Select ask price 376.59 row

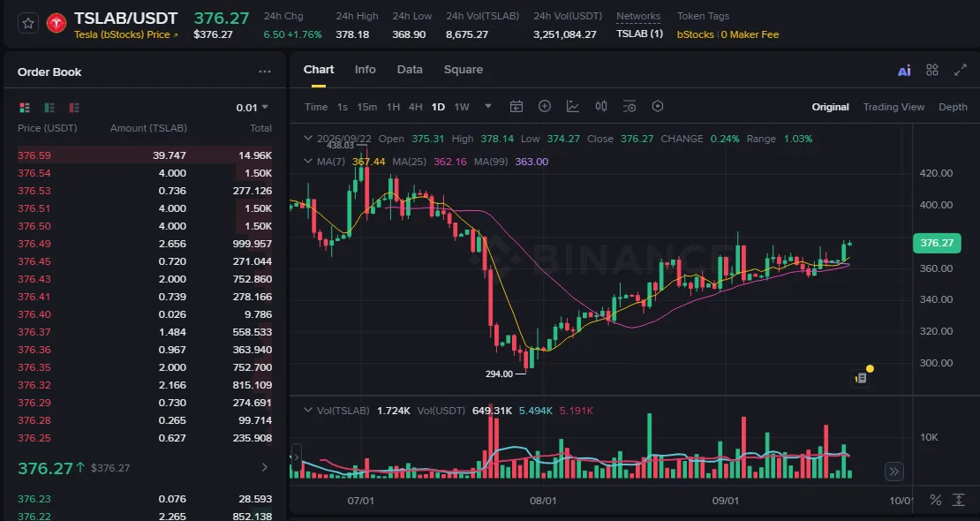pos(145,155)
